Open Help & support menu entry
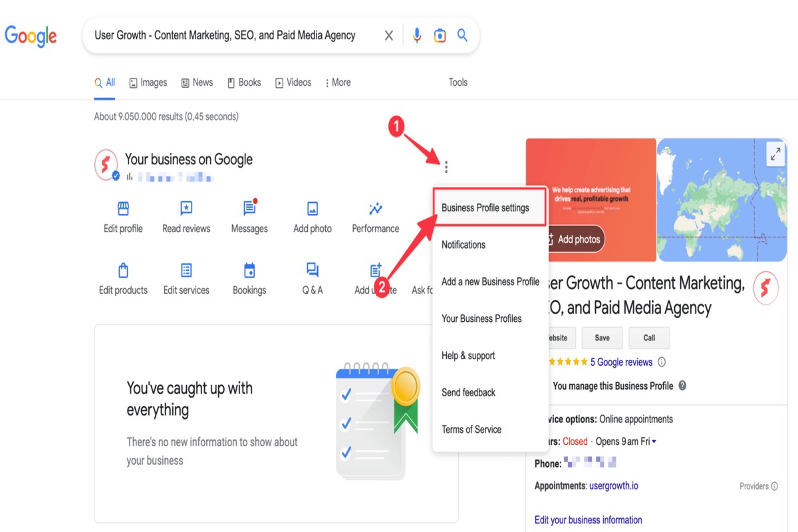The height and width of the screenshot is (532, 798). (x=490, y=356)
